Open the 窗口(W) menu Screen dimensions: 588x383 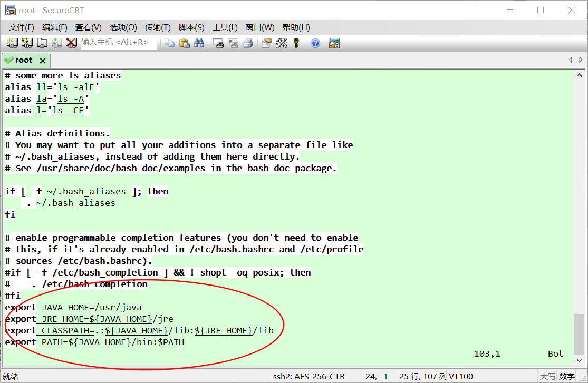click(260, 27)
